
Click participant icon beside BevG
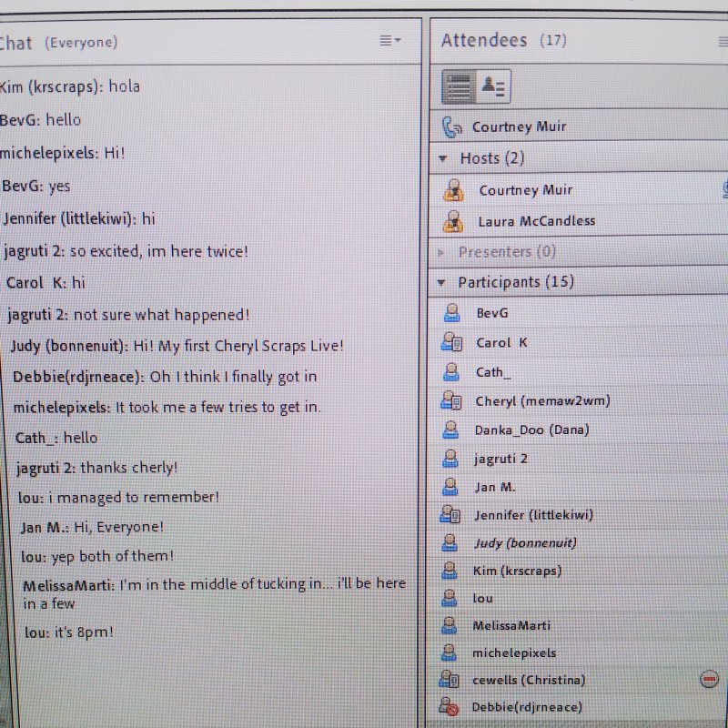[451, 313]
